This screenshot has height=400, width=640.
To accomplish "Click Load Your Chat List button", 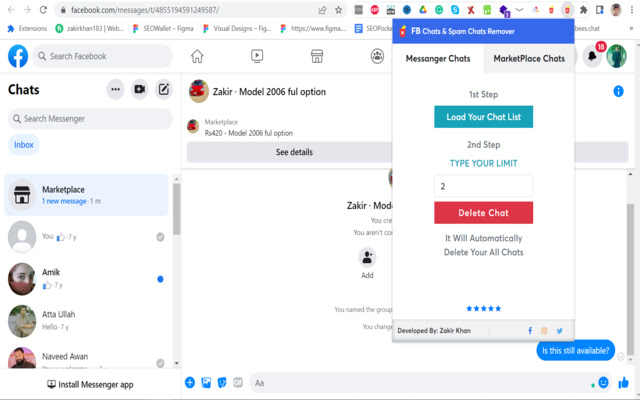I will (483, 117).
